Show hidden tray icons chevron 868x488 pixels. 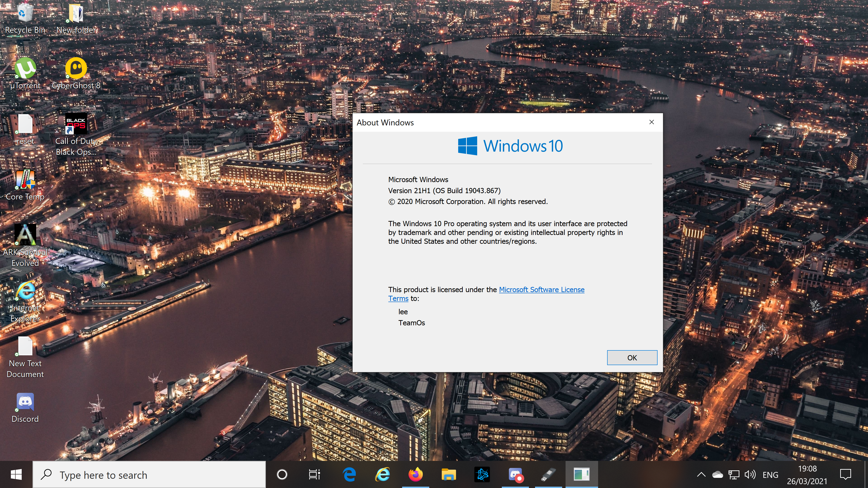(701, 475)
